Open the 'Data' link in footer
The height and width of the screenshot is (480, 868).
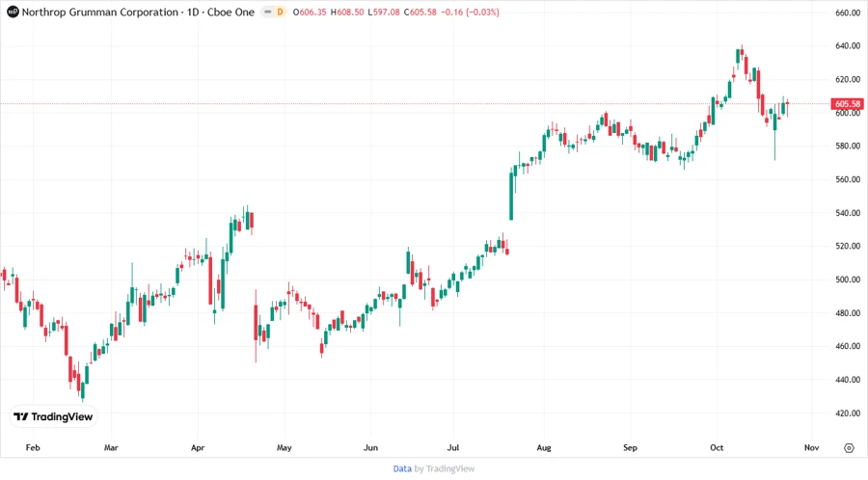(402, 468)
